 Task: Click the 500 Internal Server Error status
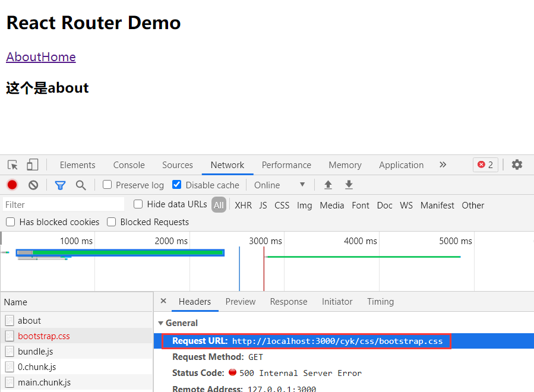pyautogui.click(x=301, y=373)
